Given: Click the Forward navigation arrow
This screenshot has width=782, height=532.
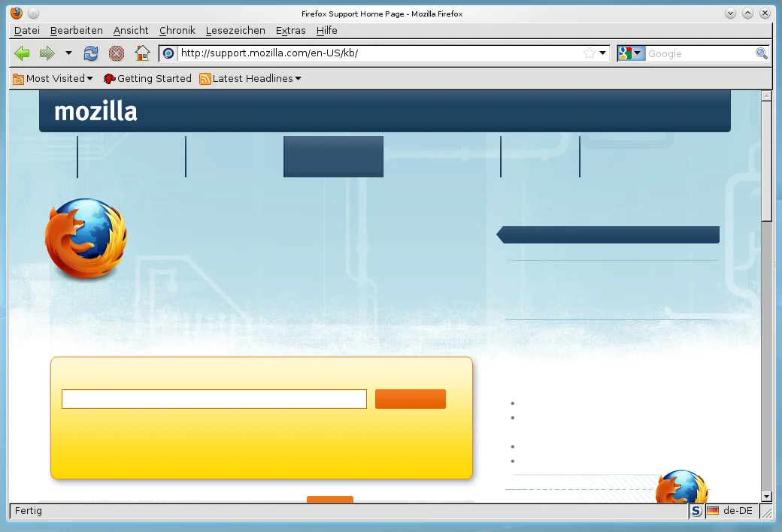Looking at the screenshot, I should click(47, 53).
